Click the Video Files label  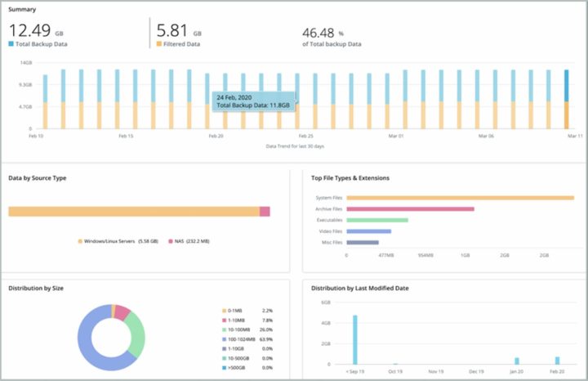click(331, 231)
